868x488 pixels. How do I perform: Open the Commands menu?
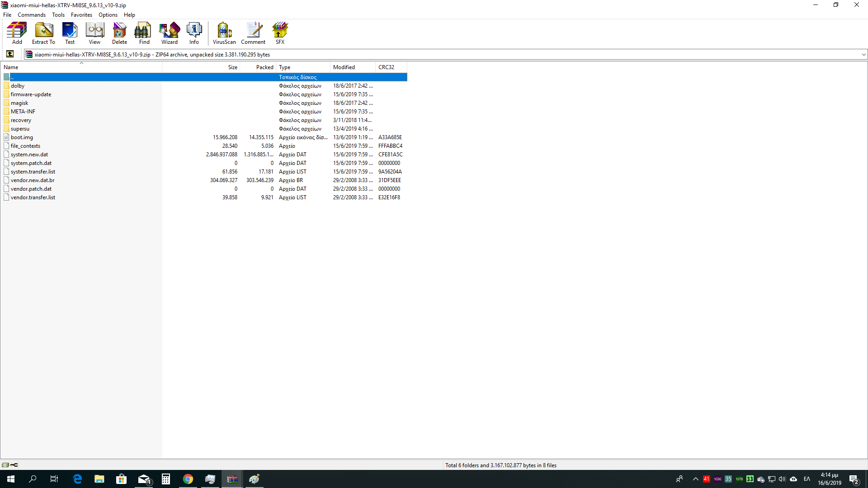32,15
